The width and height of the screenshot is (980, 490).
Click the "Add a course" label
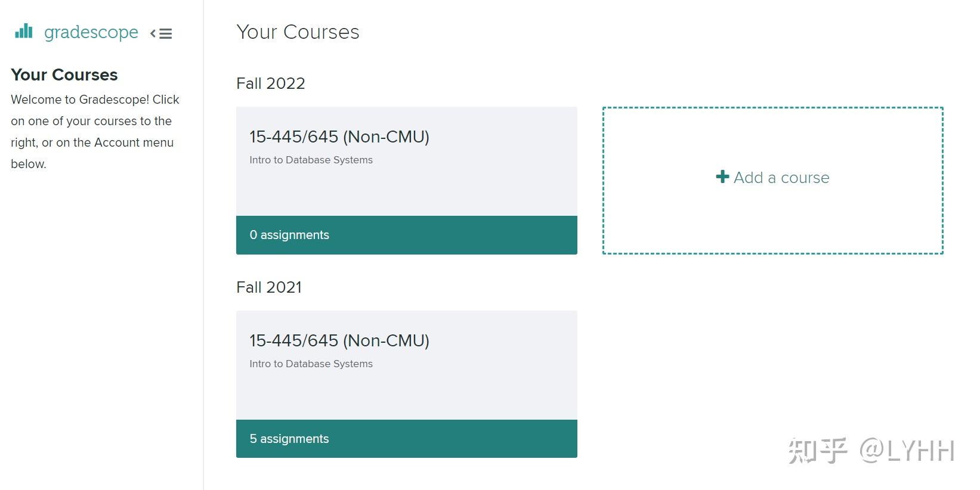click(781, 178)
